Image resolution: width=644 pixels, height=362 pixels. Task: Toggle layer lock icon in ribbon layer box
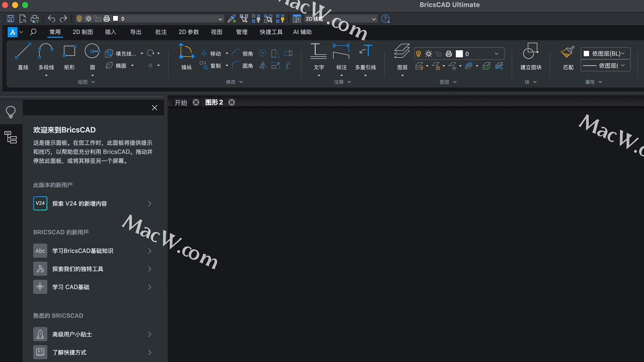pos(438,54)
